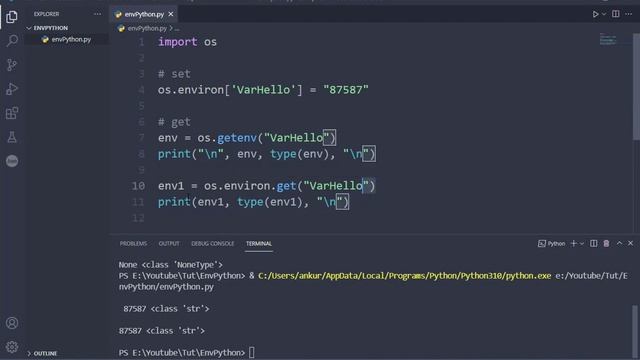
Task: Select the TERMINAL panel tab
Action: coord(259,243)
